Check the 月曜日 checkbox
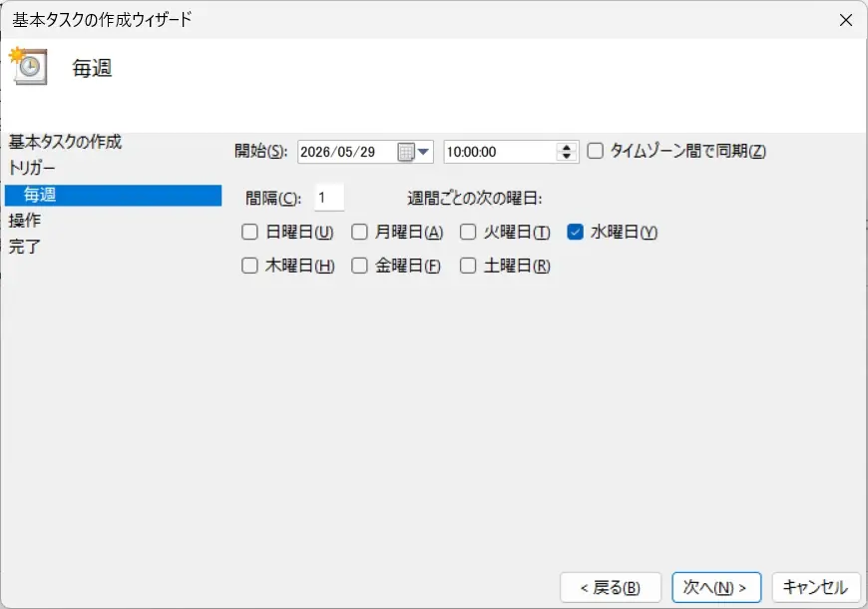The width and height of the screenshot is (868, 609). click(x=359, y=232)
